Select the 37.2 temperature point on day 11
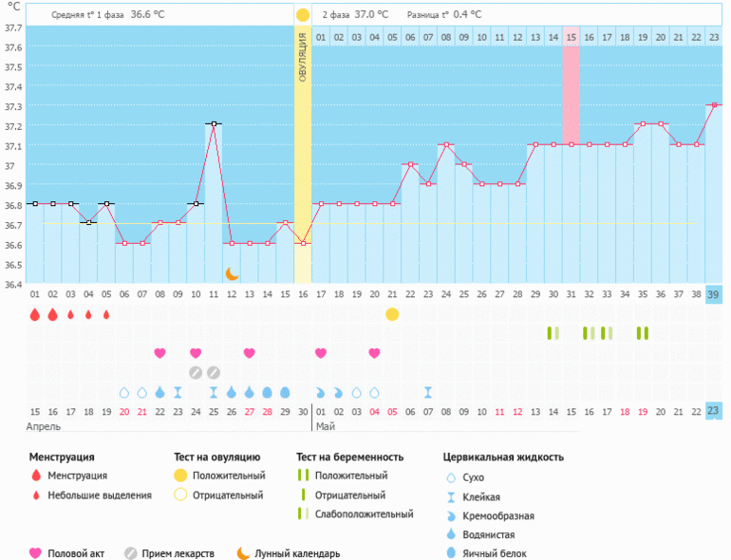731x560 pixels. pos(214,123)
